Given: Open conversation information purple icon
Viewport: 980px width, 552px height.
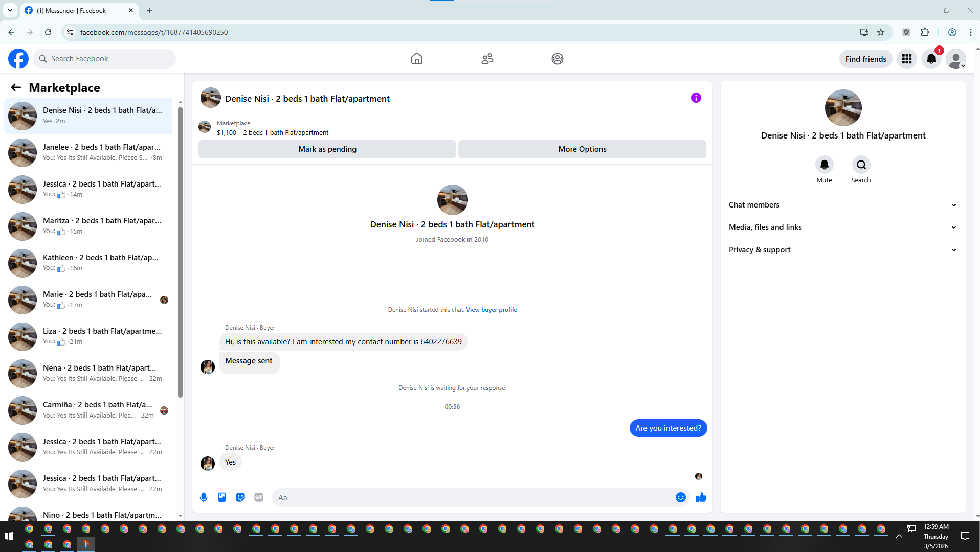Looking at the screenshot, I should click(696, 98).
